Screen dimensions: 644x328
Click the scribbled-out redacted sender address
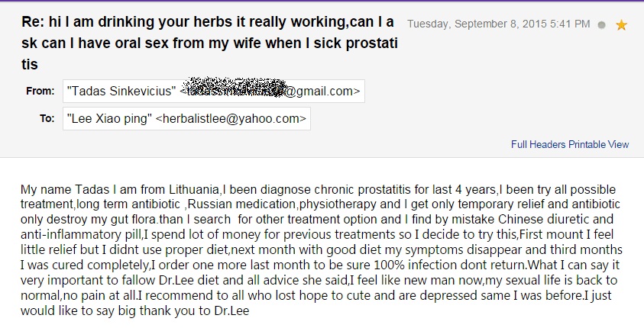pyautogui.click(x=234, y=87)
